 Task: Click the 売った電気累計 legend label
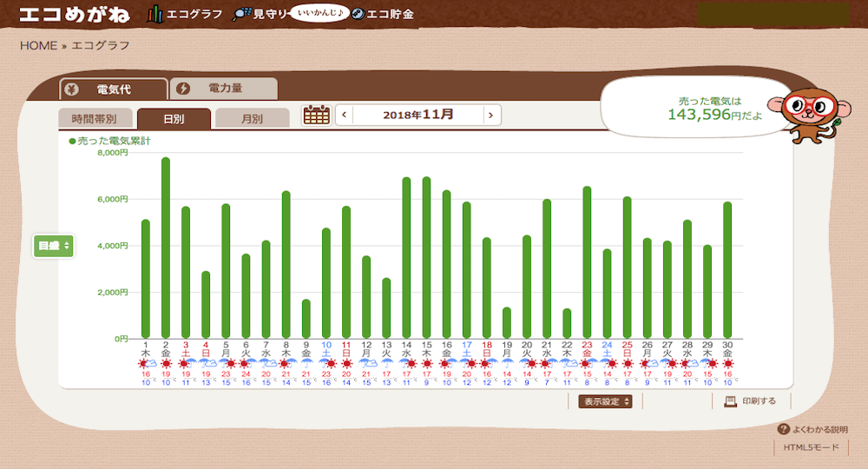click(x=114, y=142)
